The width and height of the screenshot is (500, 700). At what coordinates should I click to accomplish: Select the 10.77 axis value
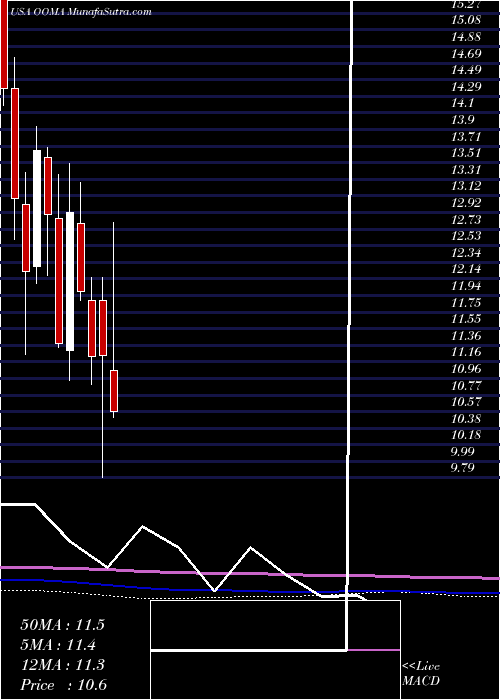pos(466,386)
